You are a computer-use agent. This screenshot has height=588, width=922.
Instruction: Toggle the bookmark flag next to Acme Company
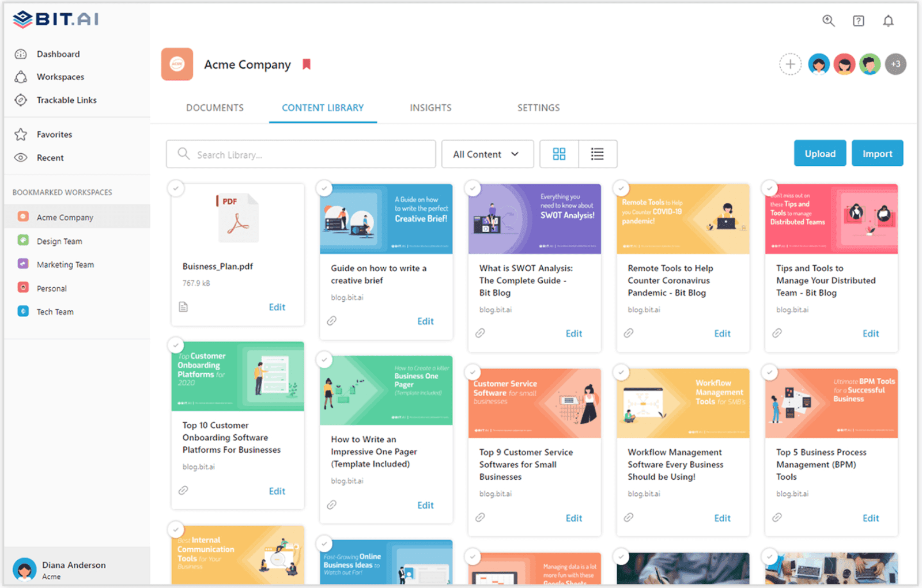(306, 64)
